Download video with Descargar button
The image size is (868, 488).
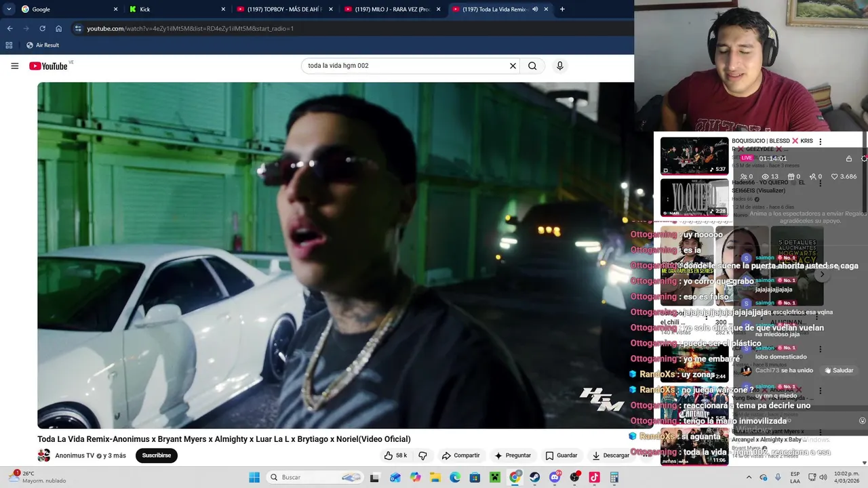pyautogui.click(x=610, y=455)
